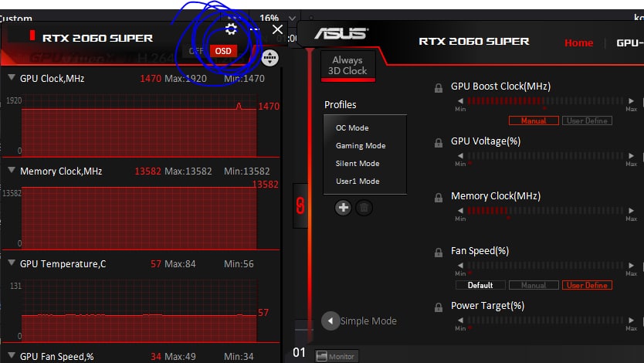Switch to Simple Mode
644x363 pixels.
pos(368,321)
